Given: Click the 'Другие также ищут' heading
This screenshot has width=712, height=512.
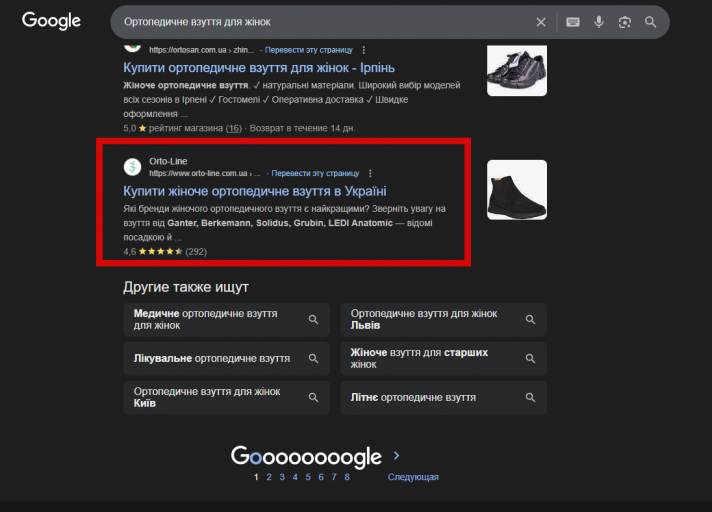Looking at the screenshot, I should click(186, 287).
